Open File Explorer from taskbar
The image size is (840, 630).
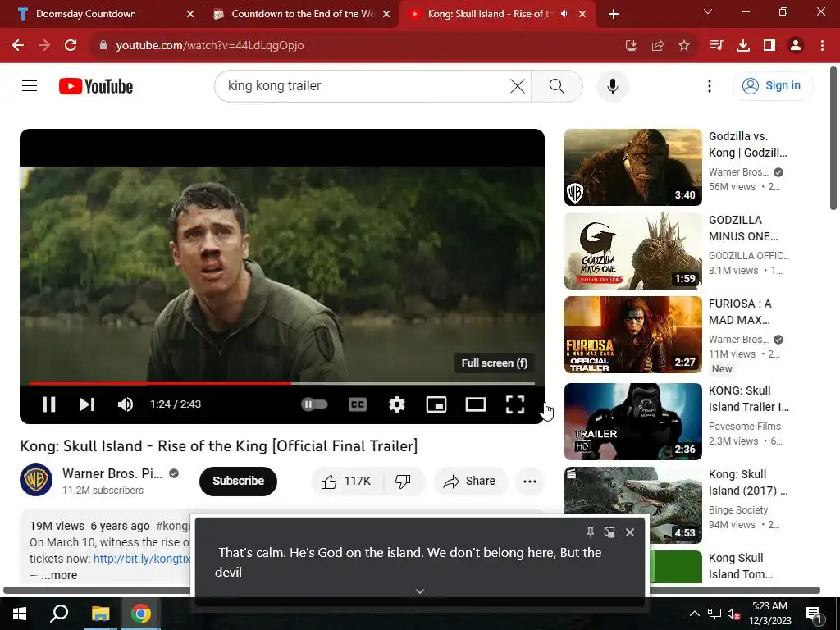point(100,614)
